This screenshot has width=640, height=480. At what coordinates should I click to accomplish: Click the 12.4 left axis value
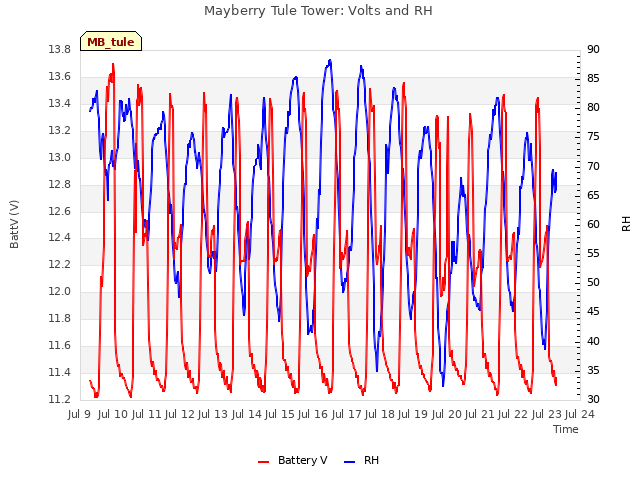tap(59, 237)
